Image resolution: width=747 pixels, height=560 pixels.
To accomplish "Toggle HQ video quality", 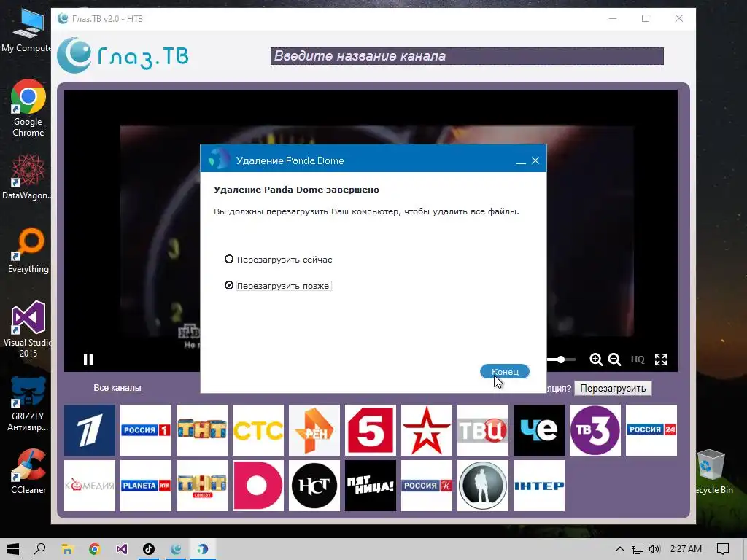I will coord(638,359).
